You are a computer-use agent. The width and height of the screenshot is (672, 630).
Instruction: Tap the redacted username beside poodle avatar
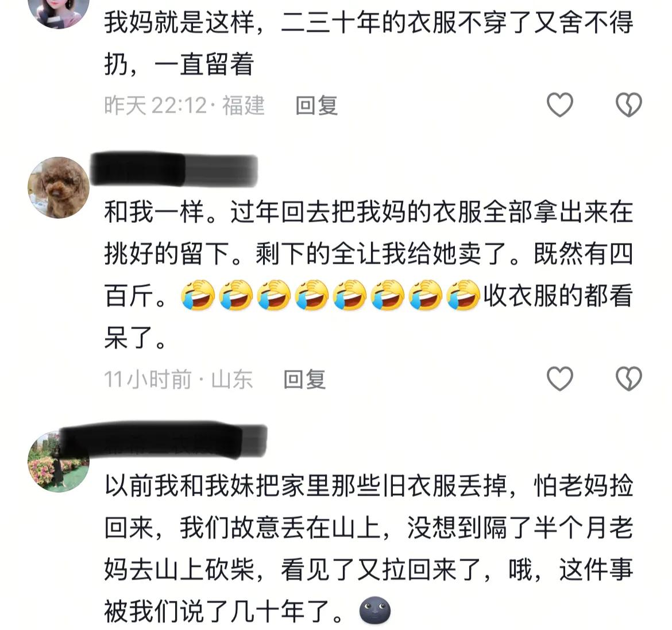pyautogui.click(x=175, y=169)
